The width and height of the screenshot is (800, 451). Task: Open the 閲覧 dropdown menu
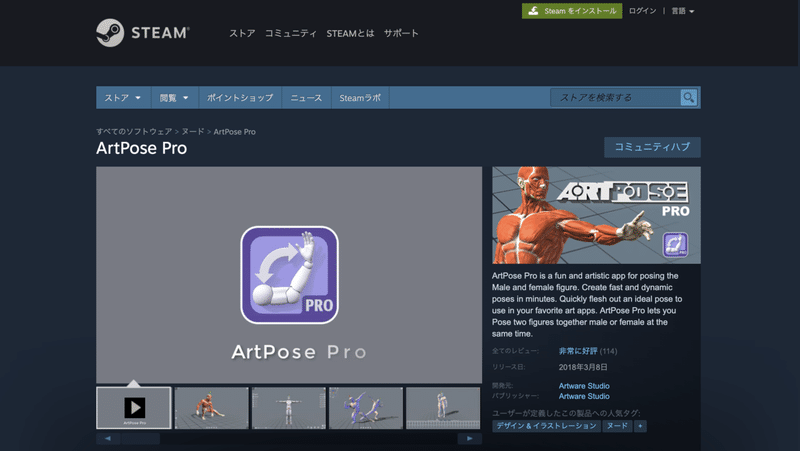coord(174,97)
